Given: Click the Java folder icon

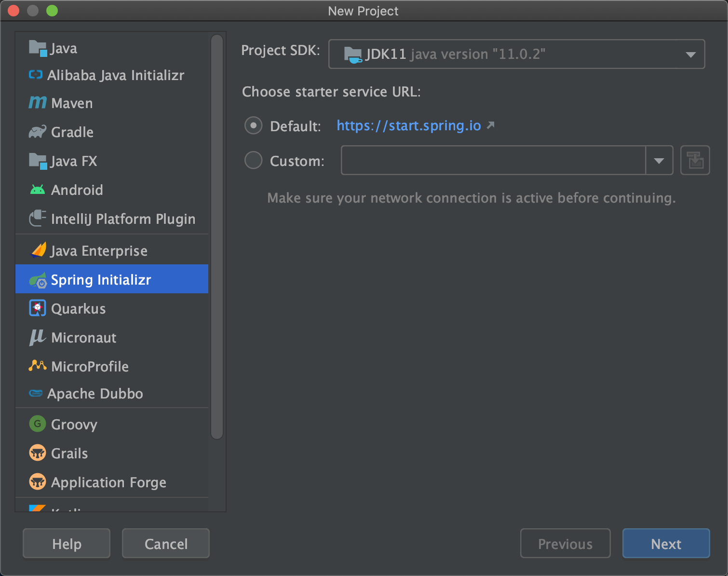Looking at the screenshot, I should coord(38,48).
